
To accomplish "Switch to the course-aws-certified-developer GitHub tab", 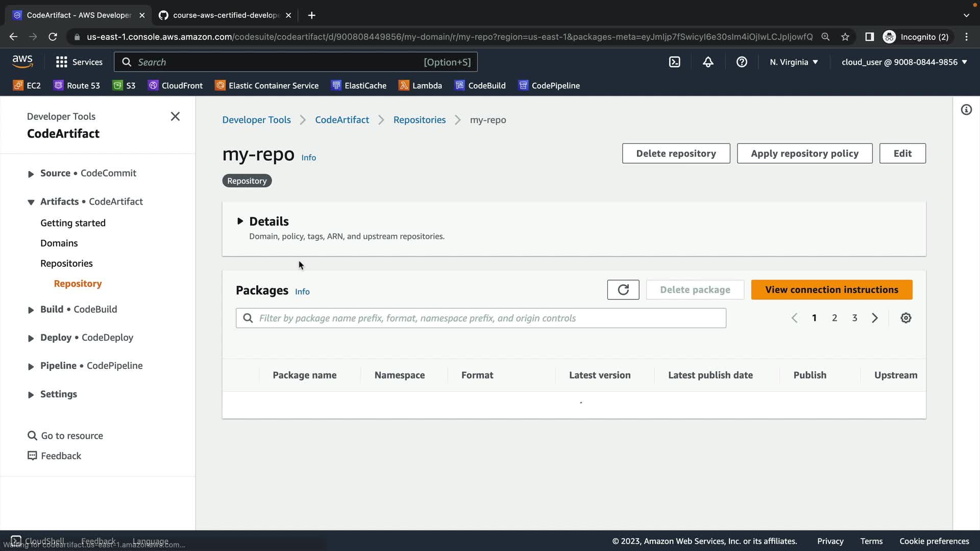I will [x=225, y=15].
